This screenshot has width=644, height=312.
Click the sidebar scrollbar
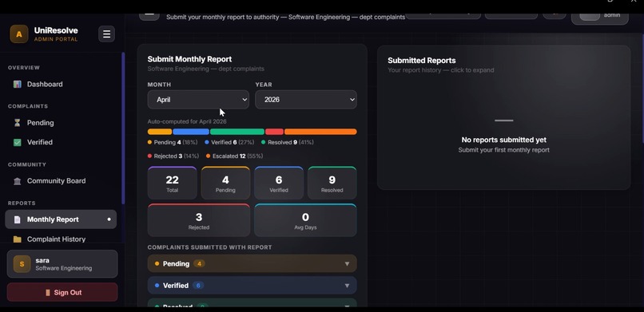[x=123, y=128]
